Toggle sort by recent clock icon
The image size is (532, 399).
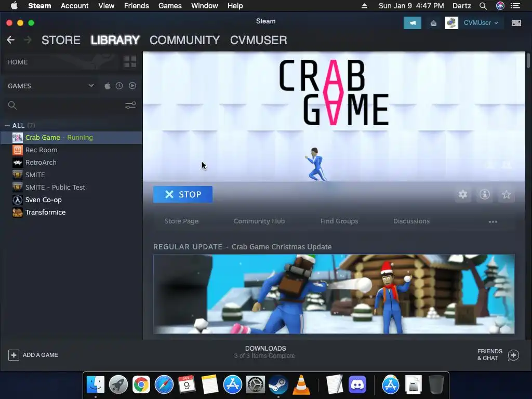(119, 86)
